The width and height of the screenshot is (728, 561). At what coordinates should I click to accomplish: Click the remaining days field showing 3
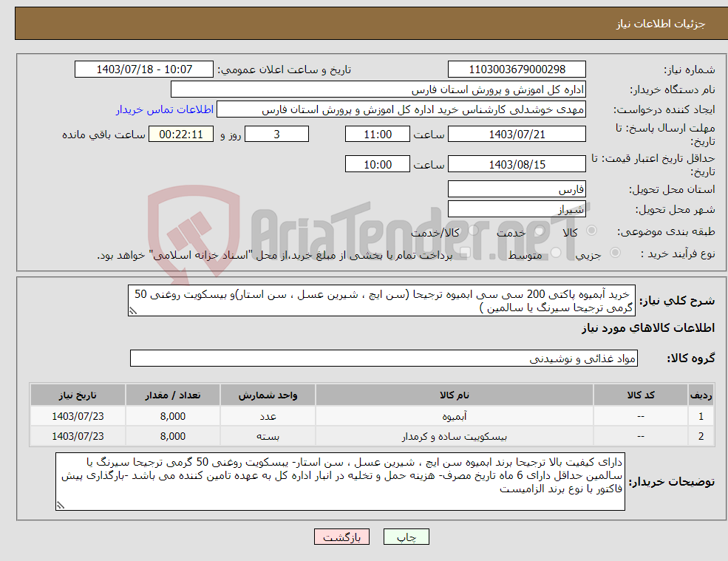coord(276,135)
